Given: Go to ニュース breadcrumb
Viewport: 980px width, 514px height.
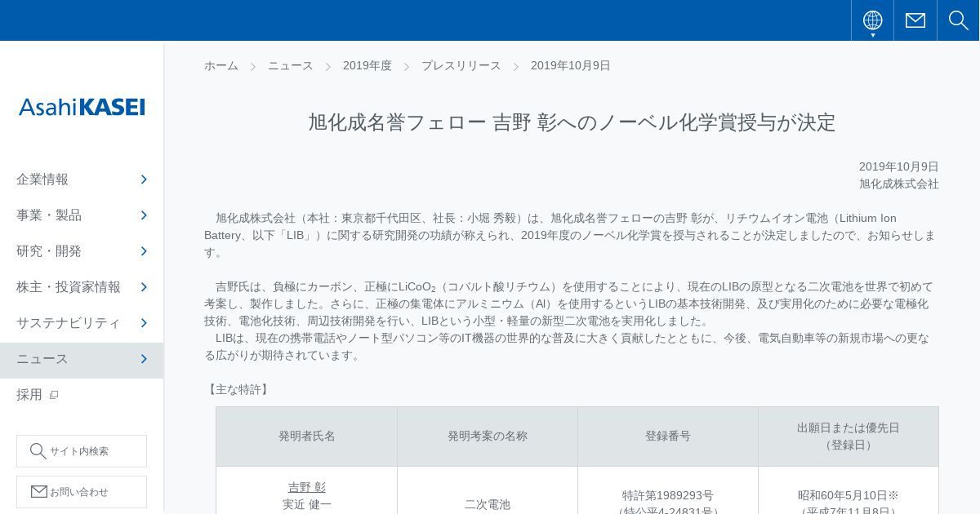Looking at the screenshot, I should coord(291,65).
